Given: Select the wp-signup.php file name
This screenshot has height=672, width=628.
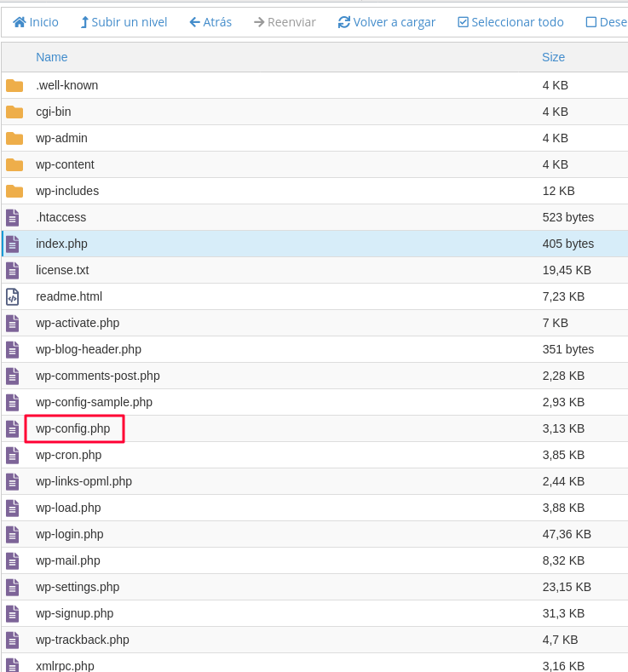Looking at the screenshot, I should coord(75,614).
